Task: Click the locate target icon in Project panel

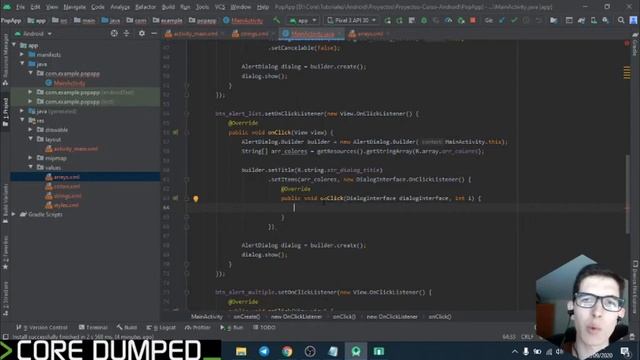Action: [114, 33]
